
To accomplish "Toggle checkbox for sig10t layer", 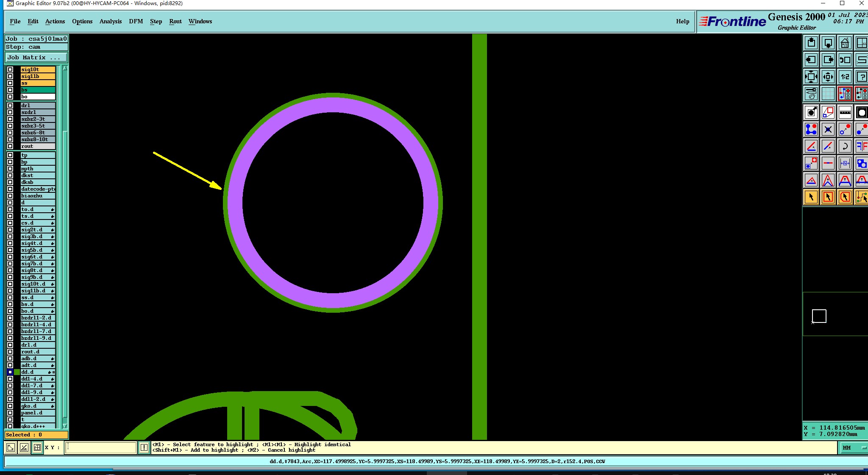I will (x=10, y=69).
